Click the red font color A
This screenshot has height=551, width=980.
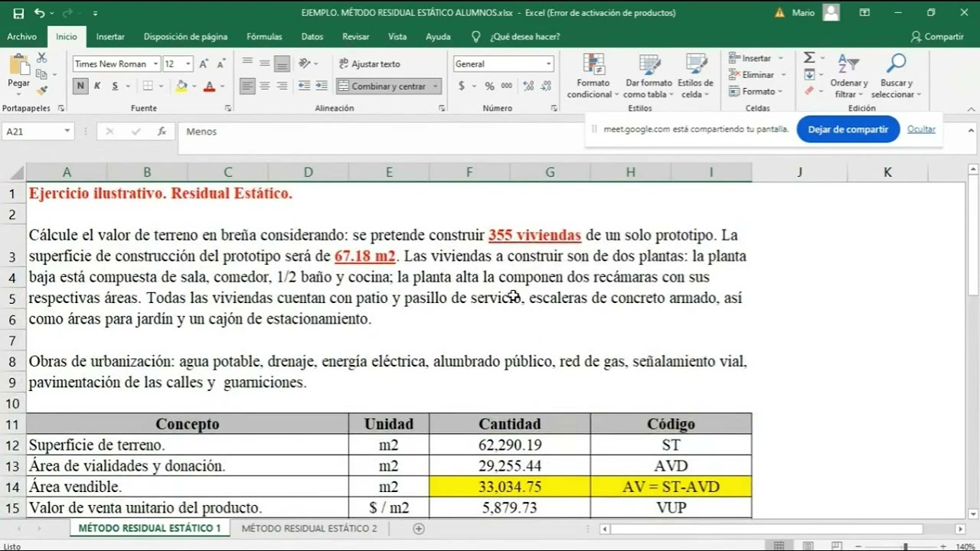[209, 86]
